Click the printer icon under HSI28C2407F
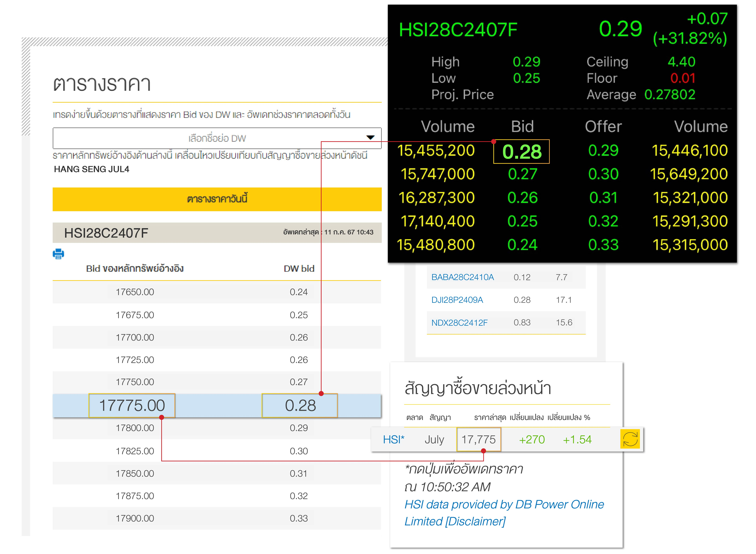 [x=58, y=254]
